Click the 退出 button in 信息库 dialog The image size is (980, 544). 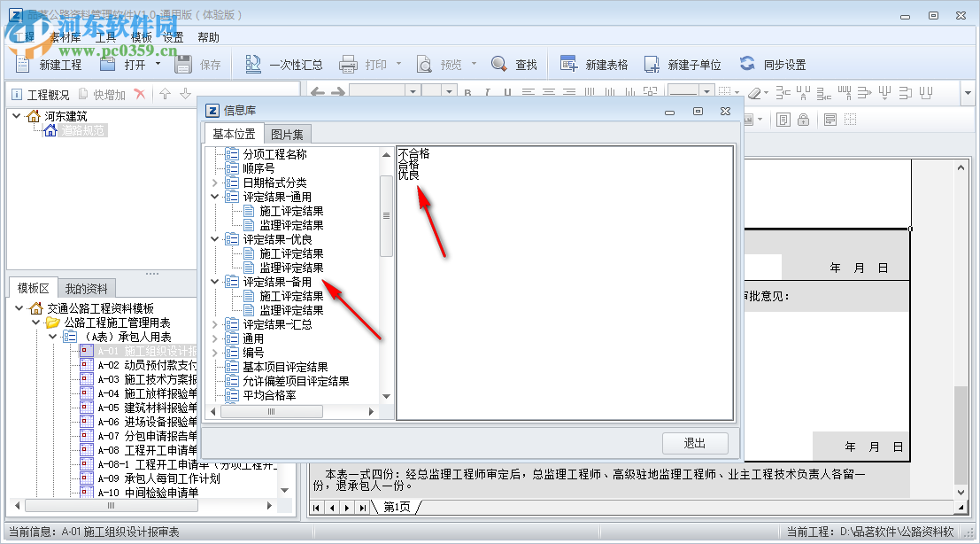695,443
